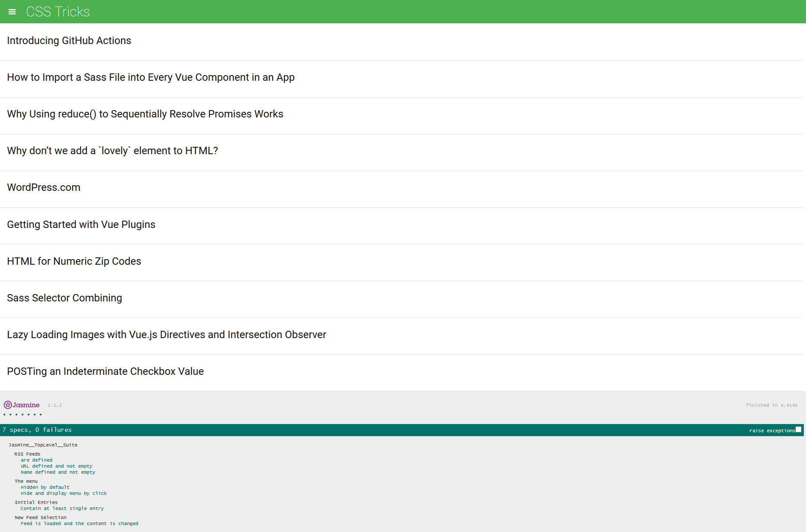Click the 'finished in 4.419s' text

(x=771, y=405)
